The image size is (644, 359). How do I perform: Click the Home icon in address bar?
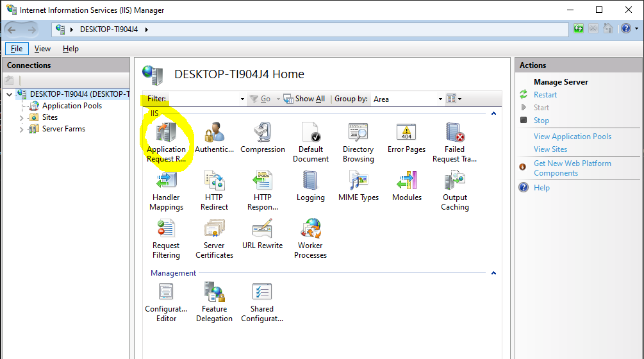click(x=608, y=28)
